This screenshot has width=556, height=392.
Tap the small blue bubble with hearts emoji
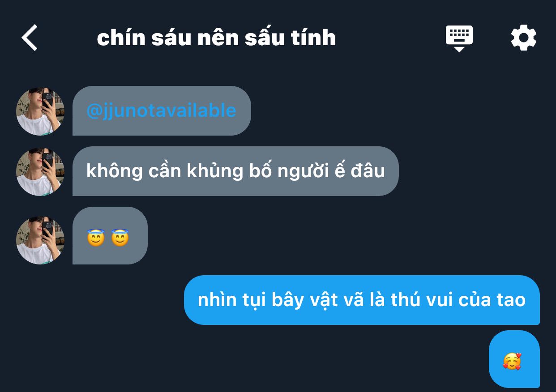[x=514, y=359]
